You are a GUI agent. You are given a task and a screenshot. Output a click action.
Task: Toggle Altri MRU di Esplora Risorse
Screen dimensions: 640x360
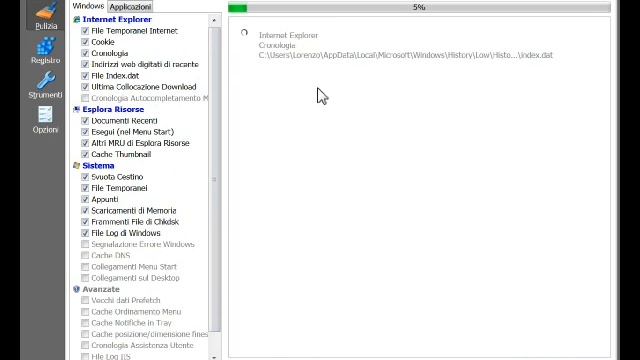pyautogui.click(x=85, y=143)
